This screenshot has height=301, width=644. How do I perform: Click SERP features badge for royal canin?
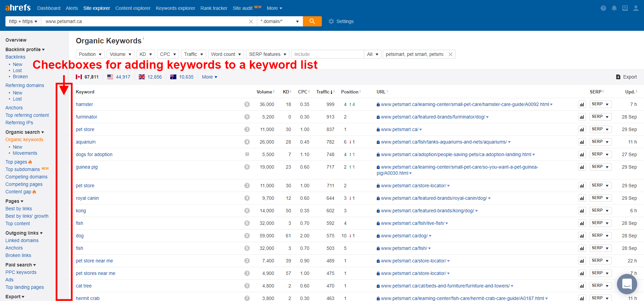coord(247,198)
